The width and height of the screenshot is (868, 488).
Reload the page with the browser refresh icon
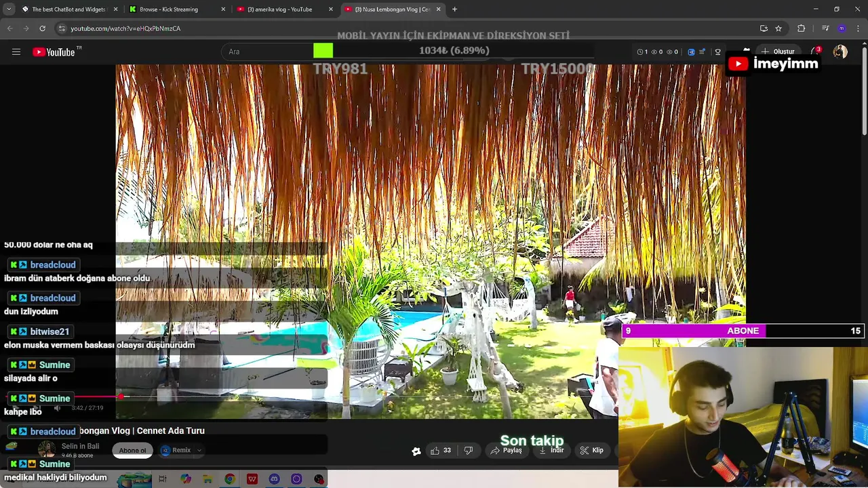(x=42, y=28)
